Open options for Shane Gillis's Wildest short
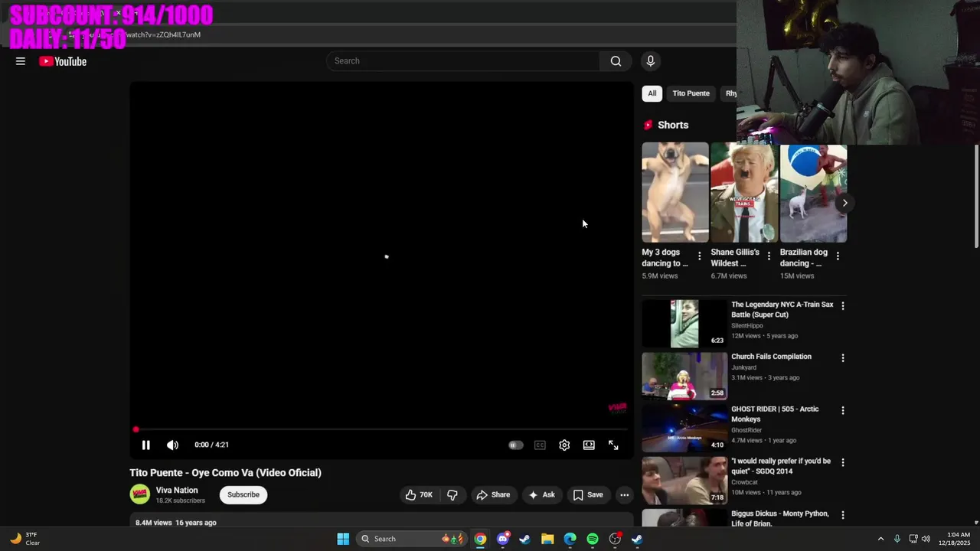This screenshot has height=551, width=980. click(x=769, y=256)
